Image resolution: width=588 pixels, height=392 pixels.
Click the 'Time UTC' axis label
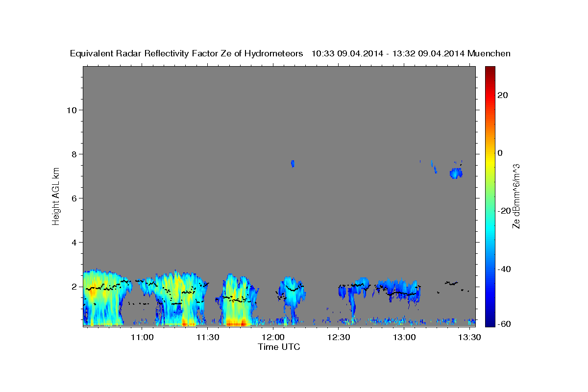pyautogui.click(x=279, y=347)
